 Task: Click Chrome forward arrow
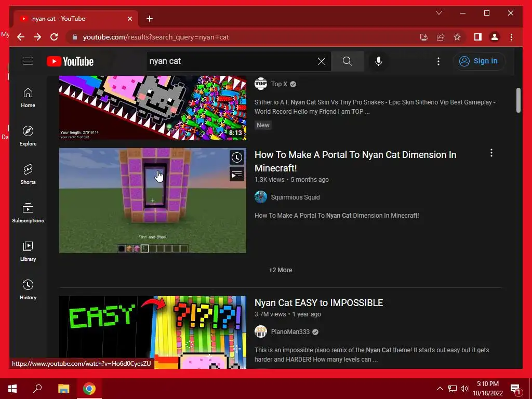click(37, 37)
